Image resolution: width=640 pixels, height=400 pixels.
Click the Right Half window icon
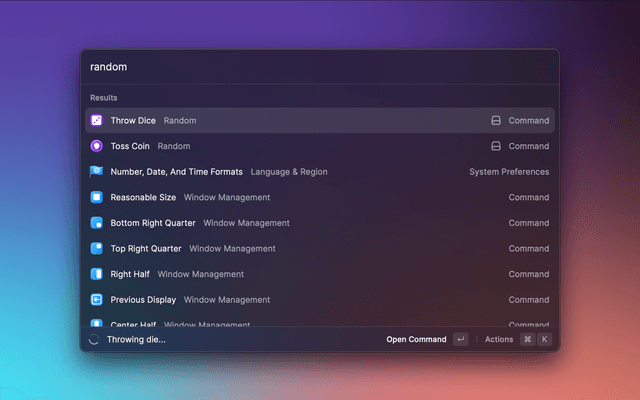(97, 274)
